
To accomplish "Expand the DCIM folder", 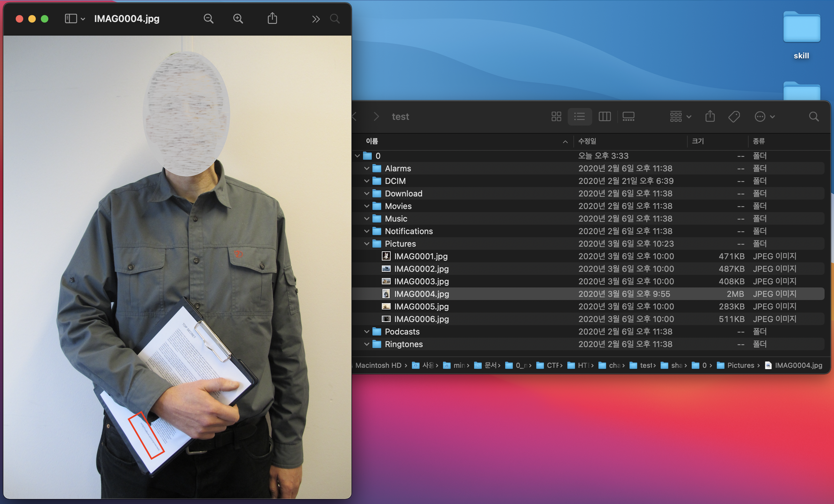I will coord(366,181).
